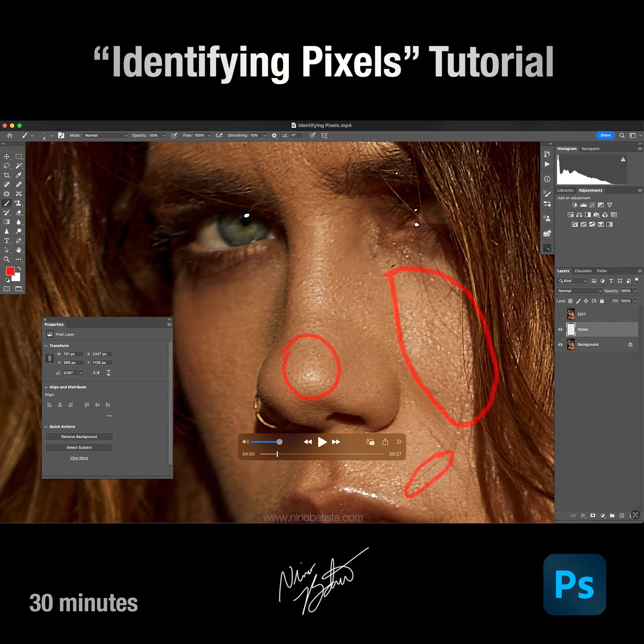Screen dimensions: 644x644
Task: Open the brush Opacity dropdown arrow
Action: coord(164,136)
